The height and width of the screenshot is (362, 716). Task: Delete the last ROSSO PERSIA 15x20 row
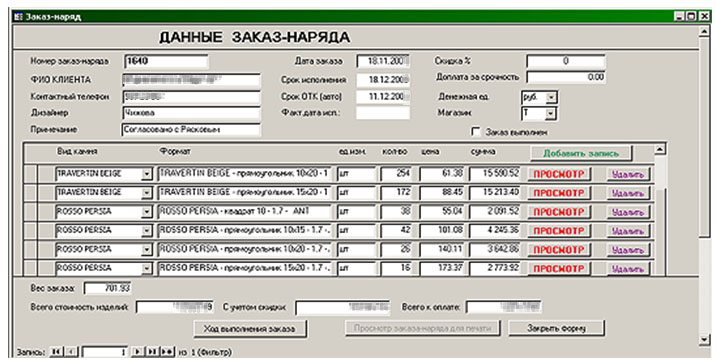coord(628,269)
